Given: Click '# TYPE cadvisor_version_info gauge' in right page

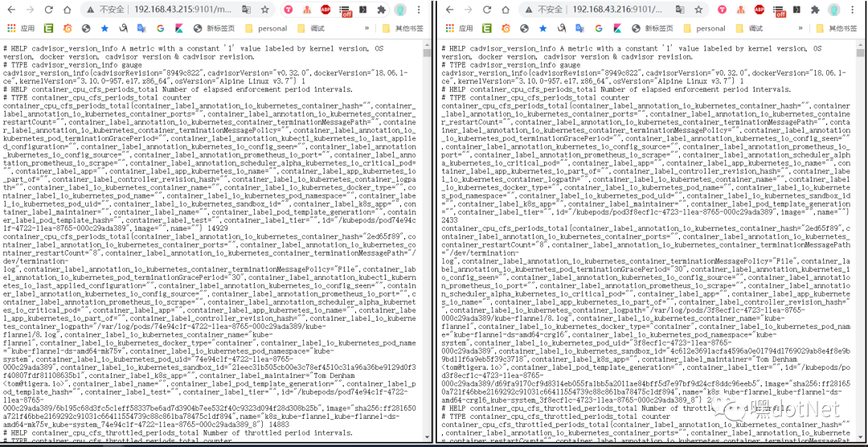Looking at the screenshot, I should (511, 65).
